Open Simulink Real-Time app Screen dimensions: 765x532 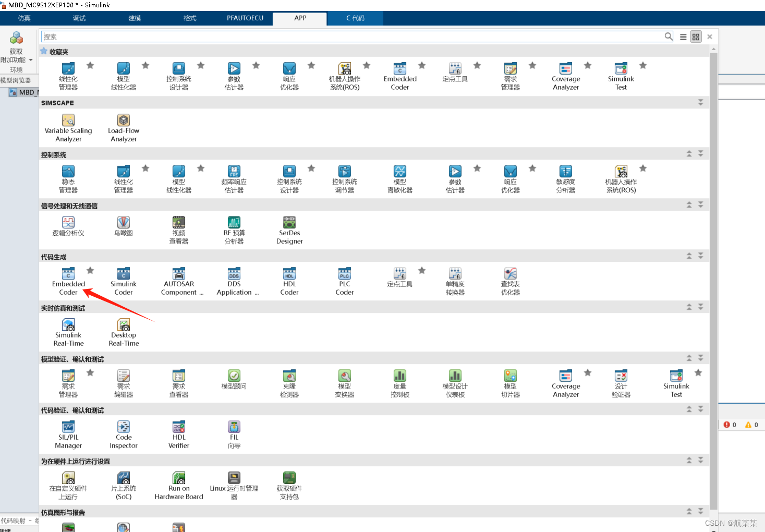coord(68,332)
